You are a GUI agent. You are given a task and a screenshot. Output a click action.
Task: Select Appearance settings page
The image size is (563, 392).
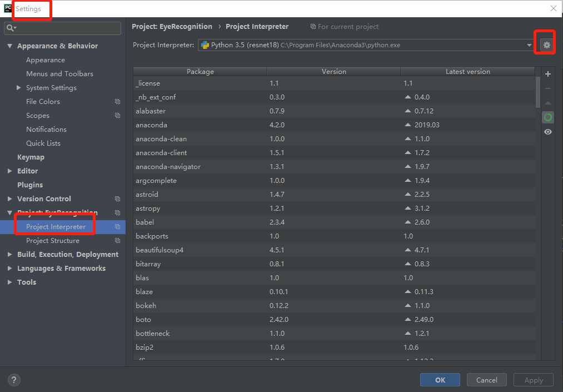(x=45, y=60)
